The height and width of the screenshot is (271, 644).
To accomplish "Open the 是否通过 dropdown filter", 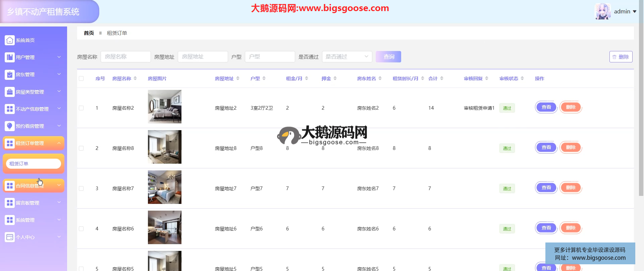I will pos(347,57).
